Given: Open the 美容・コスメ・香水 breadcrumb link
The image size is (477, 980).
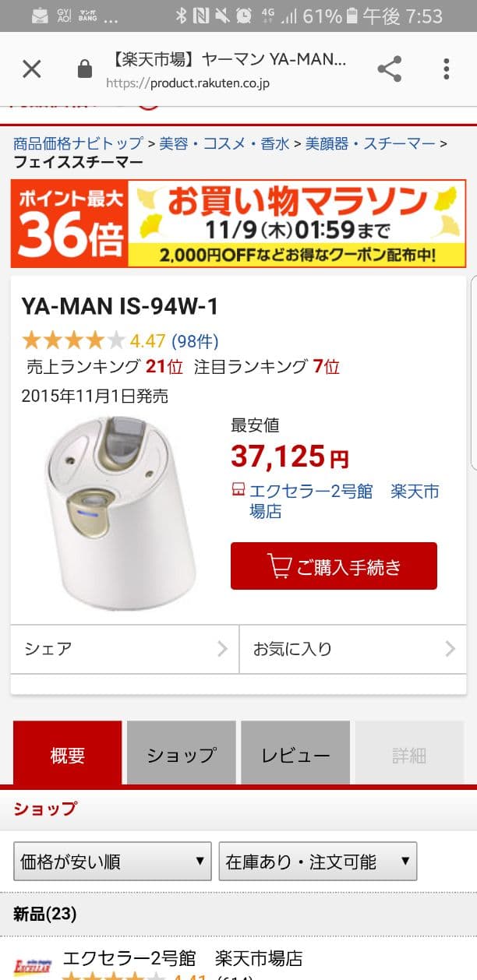Looking at the screenshot, I should (x=224, y=143).
